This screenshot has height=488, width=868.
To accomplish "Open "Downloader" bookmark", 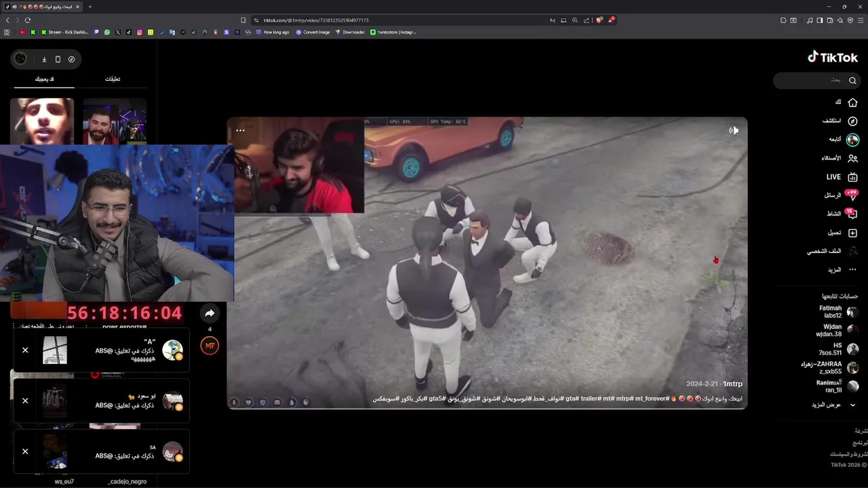I will (350, 32).
